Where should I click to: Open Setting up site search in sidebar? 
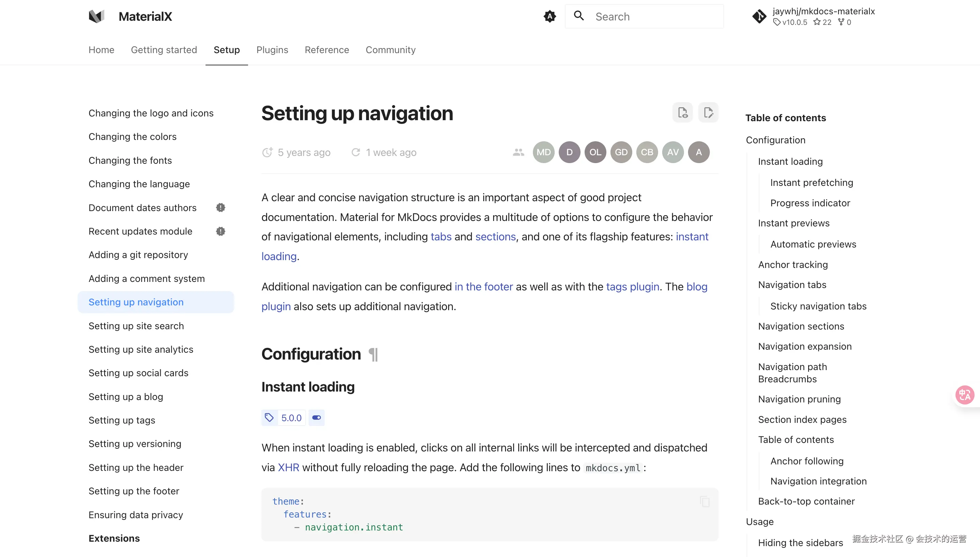[x=136, y=326]
